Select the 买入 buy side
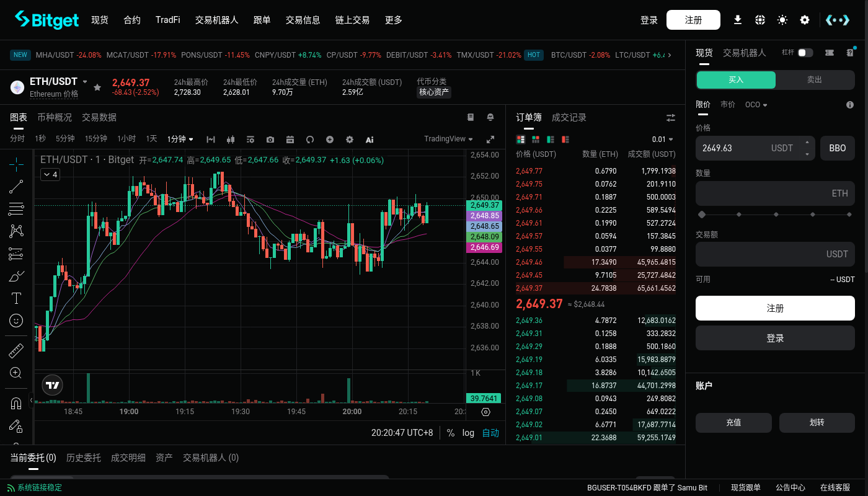This screenshot has height=496, width=868. tap(736, 80)
